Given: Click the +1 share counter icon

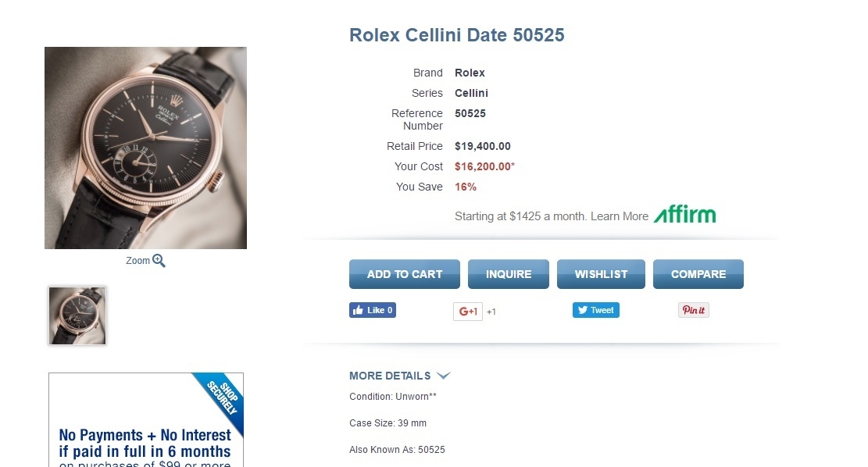Looking at the screenshot, I should 491,311.
